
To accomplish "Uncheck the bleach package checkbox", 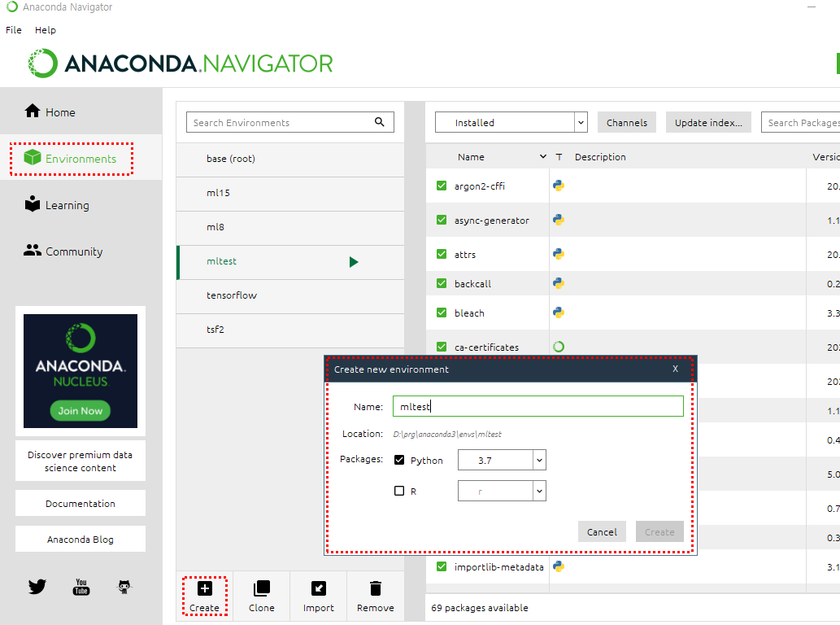I will (x=442, y=312).
